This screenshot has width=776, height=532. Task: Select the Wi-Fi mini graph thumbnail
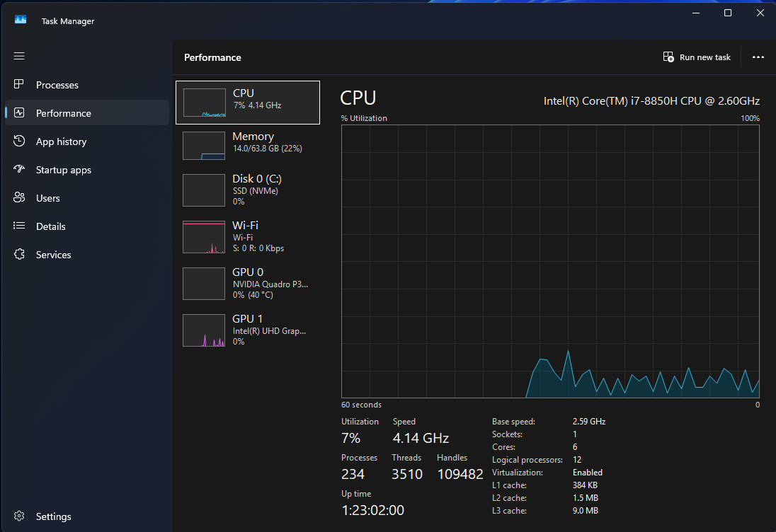[204, 237]
